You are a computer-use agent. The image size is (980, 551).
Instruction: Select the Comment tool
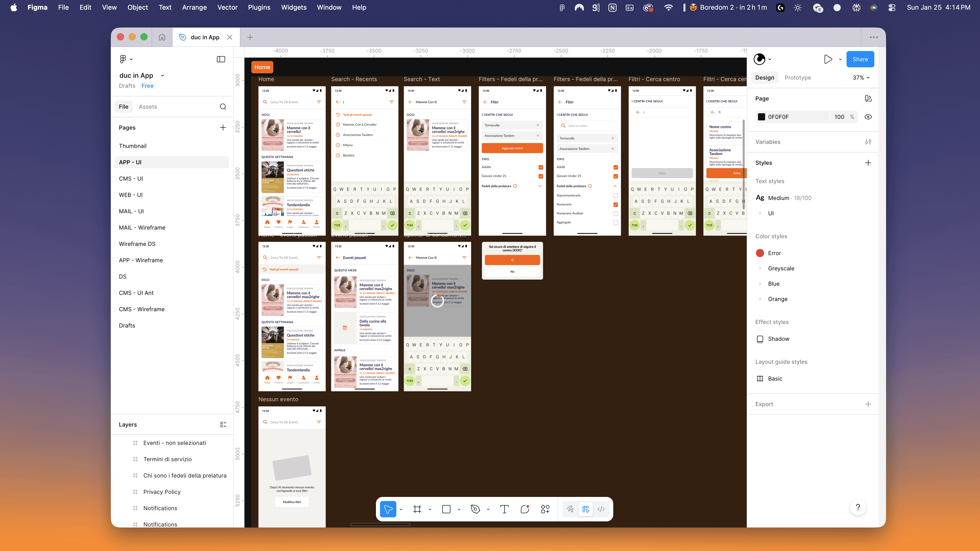tap(525, 509)
